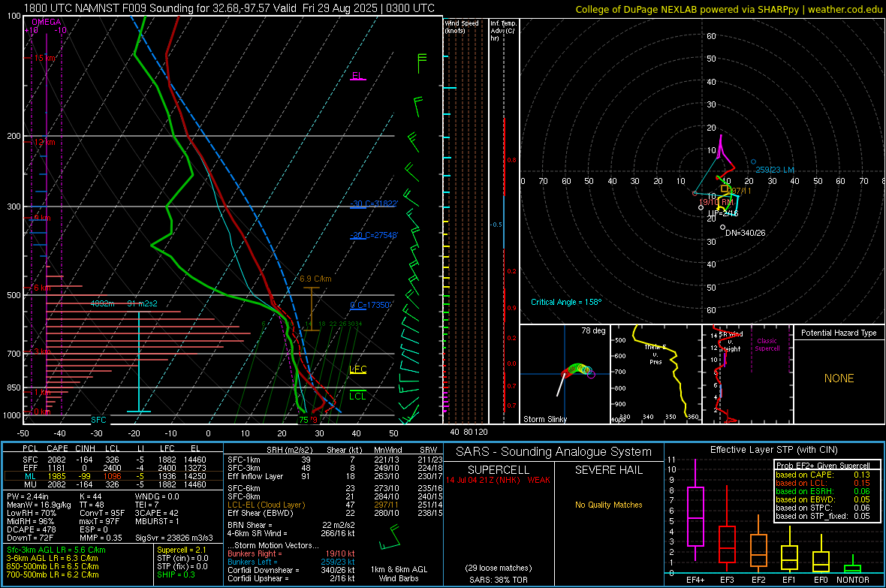Image resolution: width=886 pixels, height=588 pixels.
Task: Click the 'Critical Angle = 158°' text
Action: (x=566, y=302)
